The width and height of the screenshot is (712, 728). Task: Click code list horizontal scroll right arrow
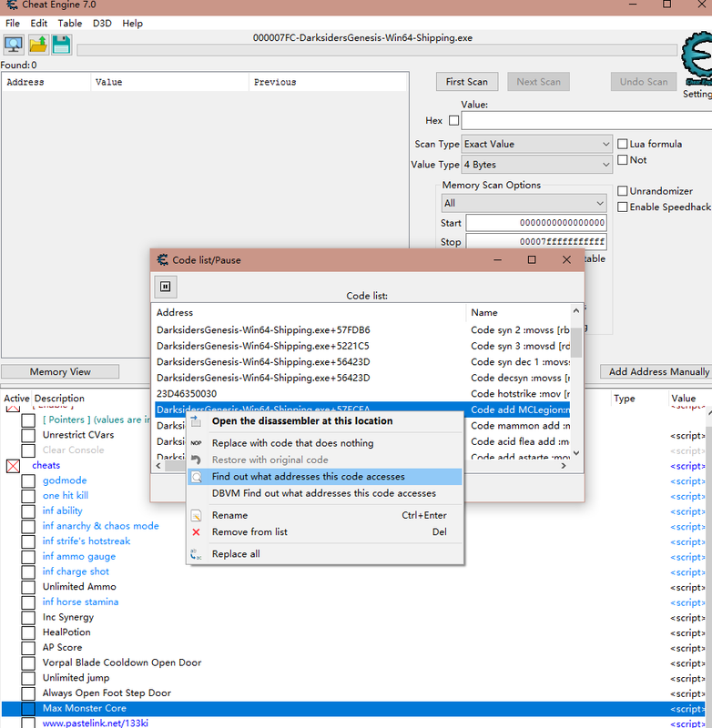tap(564, 466)
